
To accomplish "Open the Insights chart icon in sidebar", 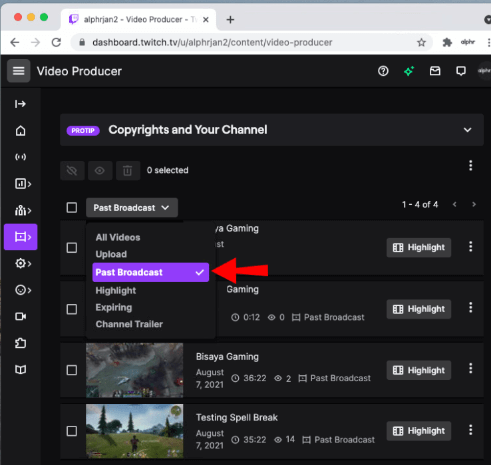I will [23, 184].
